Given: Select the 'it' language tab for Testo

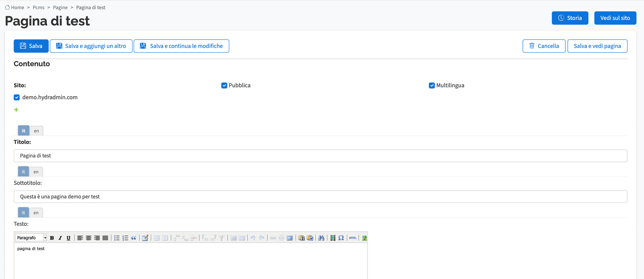Looking at the screenshot, I should (x=23, y=213).
